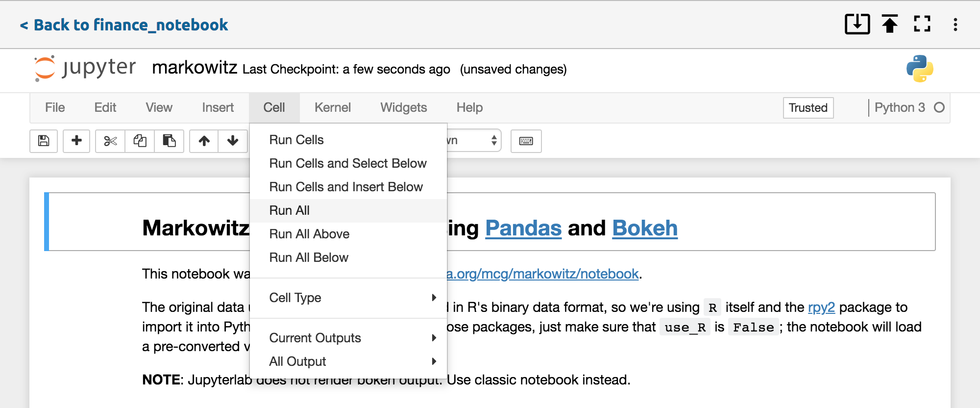Open the command palette keyboard icon
This screenshot has height=408, width=980.
click(x=526, y=141)
